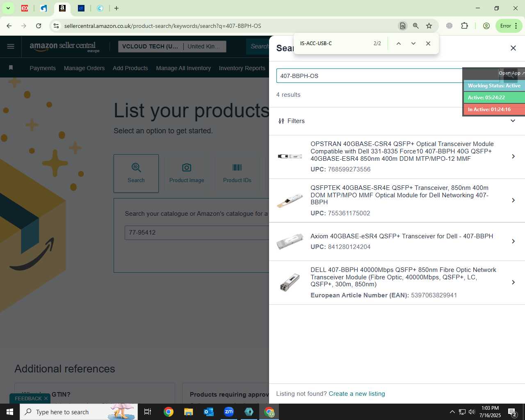Click the OPSTRAN 40GBASE-CSR4 product title
The height and width of the screenshot is (420, 525).
402,151
